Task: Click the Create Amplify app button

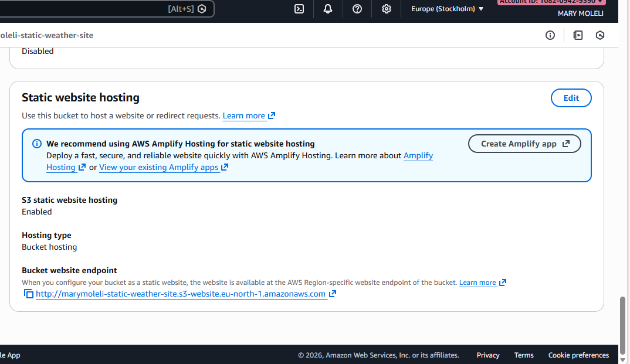Action: (x=524, y=144)
